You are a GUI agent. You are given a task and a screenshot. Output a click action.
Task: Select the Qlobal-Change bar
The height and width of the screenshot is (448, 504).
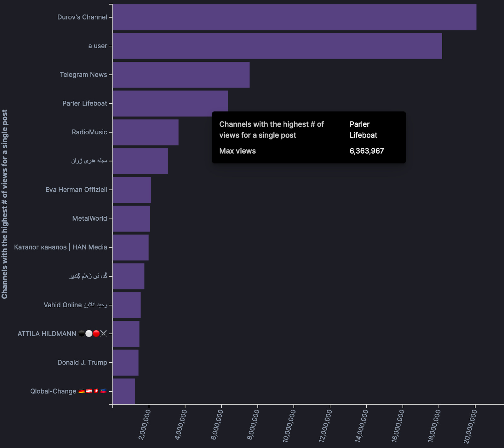[x=124, y=391]
